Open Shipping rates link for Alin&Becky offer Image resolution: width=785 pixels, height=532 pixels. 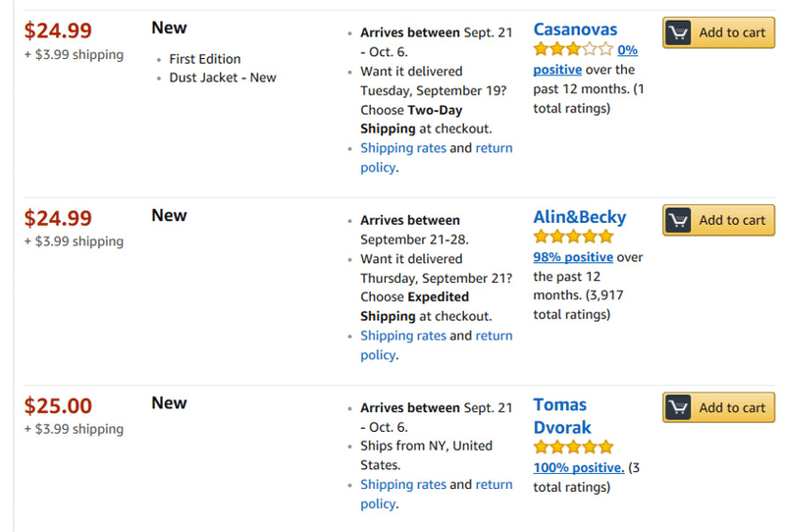[x=403, y=336]
